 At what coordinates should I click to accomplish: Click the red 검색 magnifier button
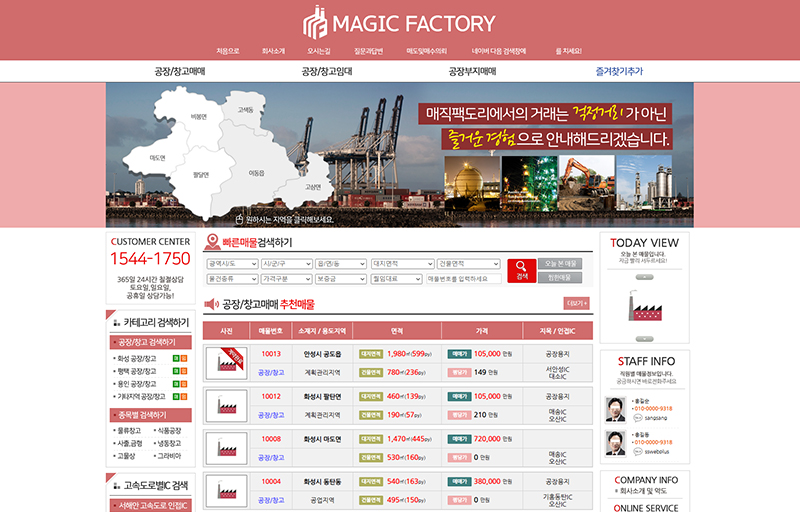pos(521,270)
